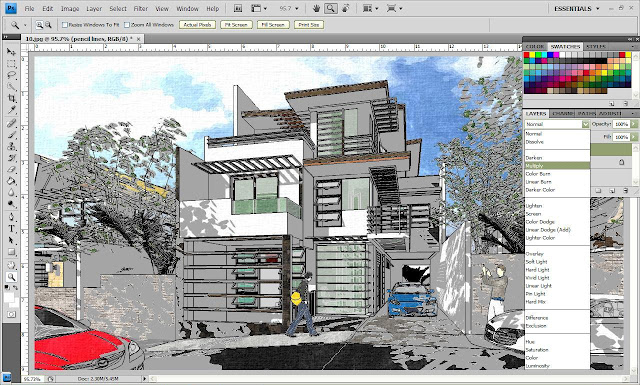The image size is (640, 385).
Task: Select the Move tool
Action: click(x=11, y=52)
